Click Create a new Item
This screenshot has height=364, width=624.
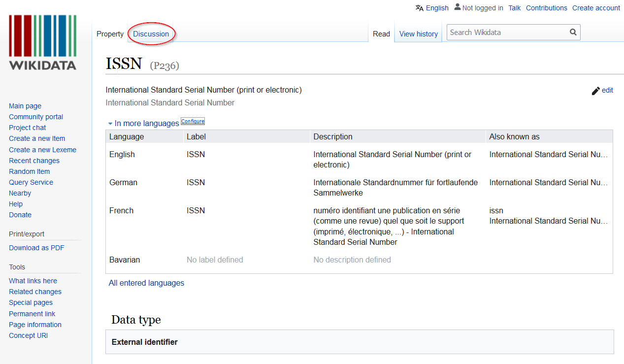pos(37,138)
